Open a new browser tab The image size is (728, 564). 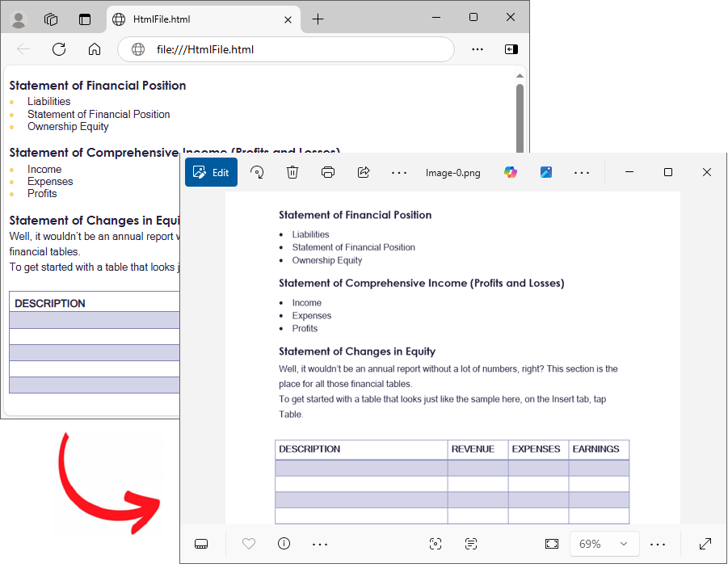pos(318,19)
